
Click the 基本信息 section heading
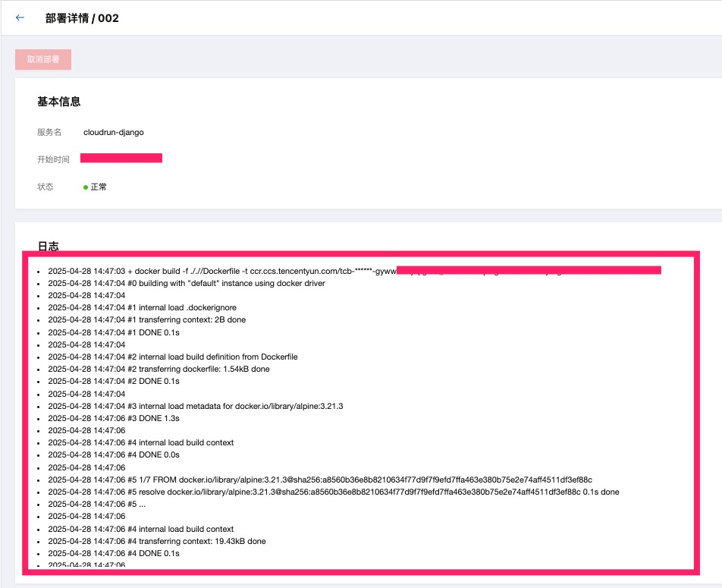(x=59, y=102)
